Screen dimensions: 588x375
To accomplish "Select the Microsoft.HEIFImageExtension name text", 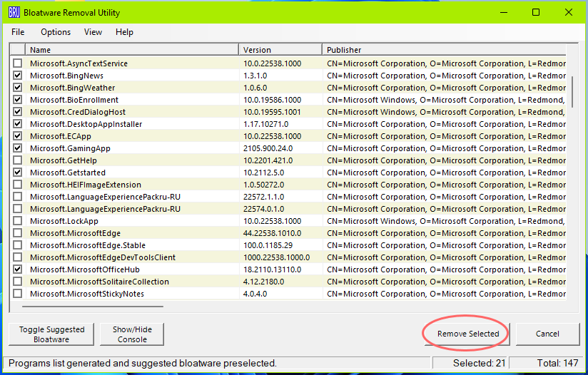I will click(x=86, y=185).
